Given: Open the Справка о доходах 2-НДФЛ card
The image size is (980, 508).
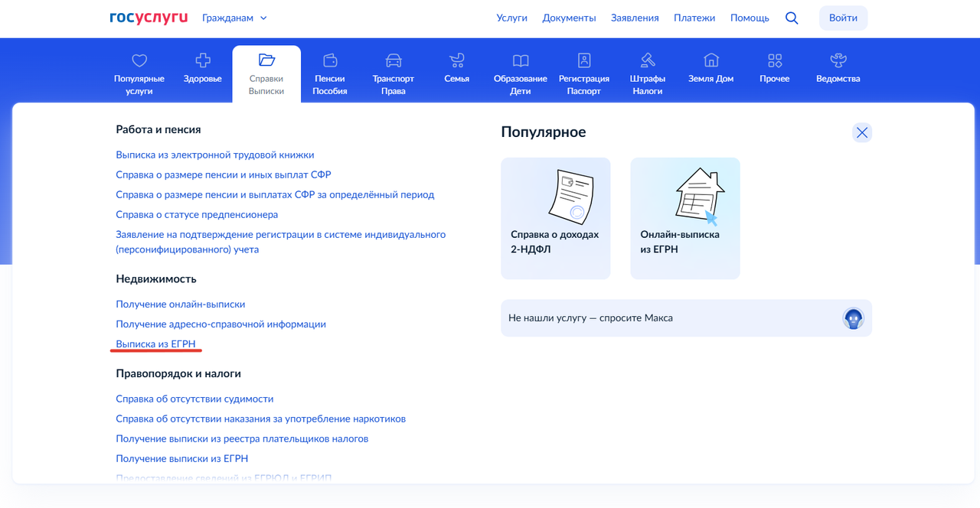Looking at the screenshot, I should pyautogui.click(x=556, y=218).
